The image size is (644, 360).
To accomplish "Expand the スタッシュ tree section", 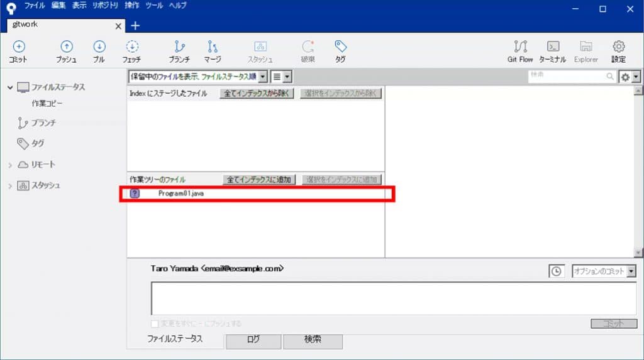I will (10, 186).
